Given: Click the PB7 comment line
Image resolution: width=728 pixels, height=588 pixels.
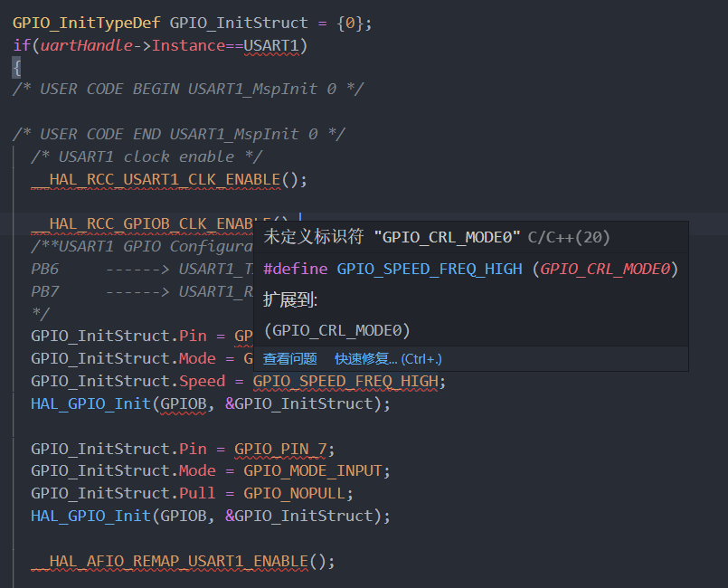Looking at the screenshot, I should (x=142, y=291).
